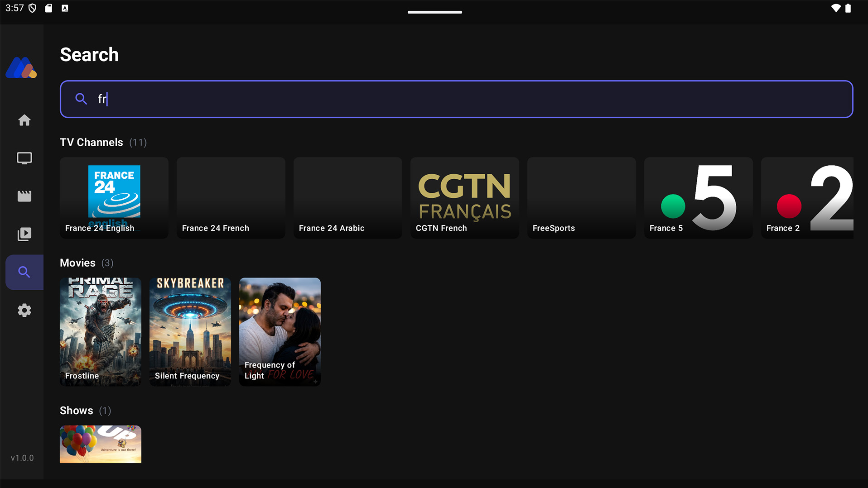Click the app logo at top left

pyautogui.click(x=21, y=67)
